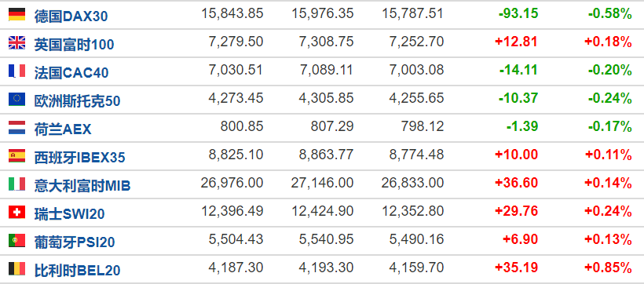The image size is (644, 284).
Task: Open the 意大利富时MIB index link
Action: tap(82, 186)
